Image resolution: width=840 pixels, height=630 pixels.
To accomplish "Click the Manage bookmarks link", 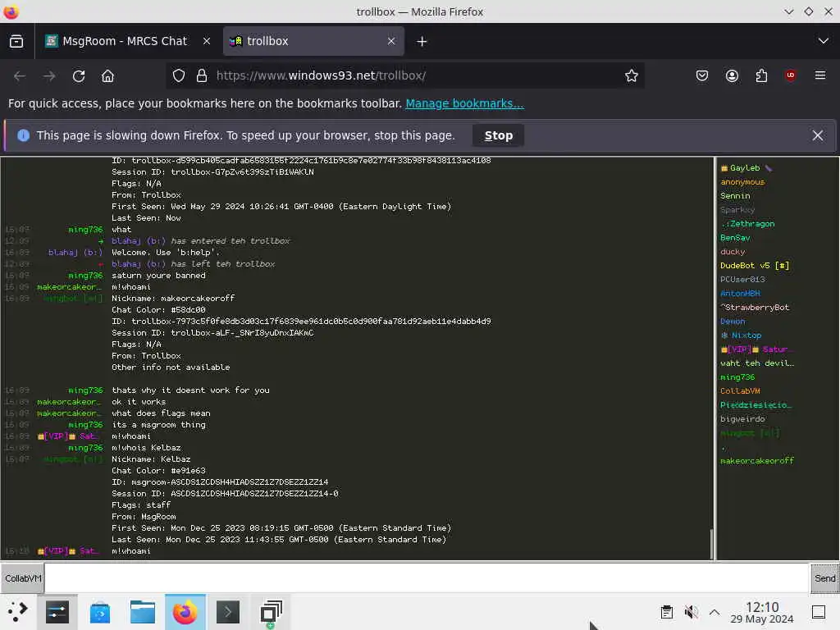I will coord(464,103).
